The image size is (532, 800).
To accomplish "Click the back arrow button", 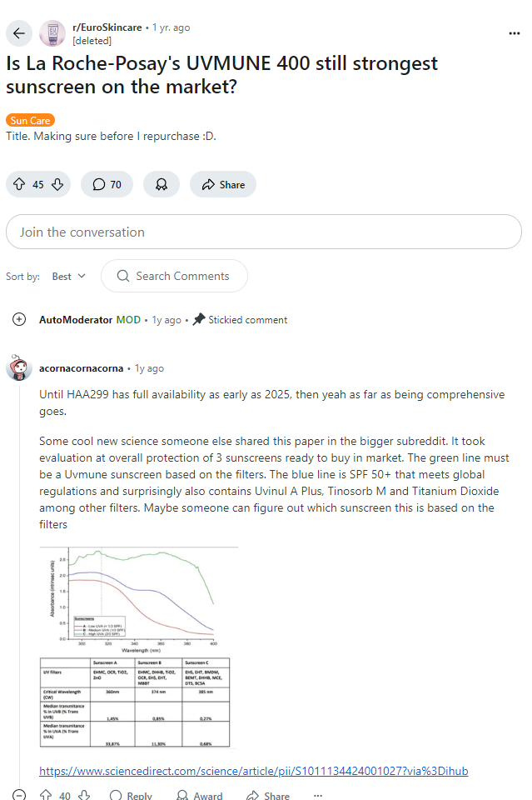I will point(20,33).
